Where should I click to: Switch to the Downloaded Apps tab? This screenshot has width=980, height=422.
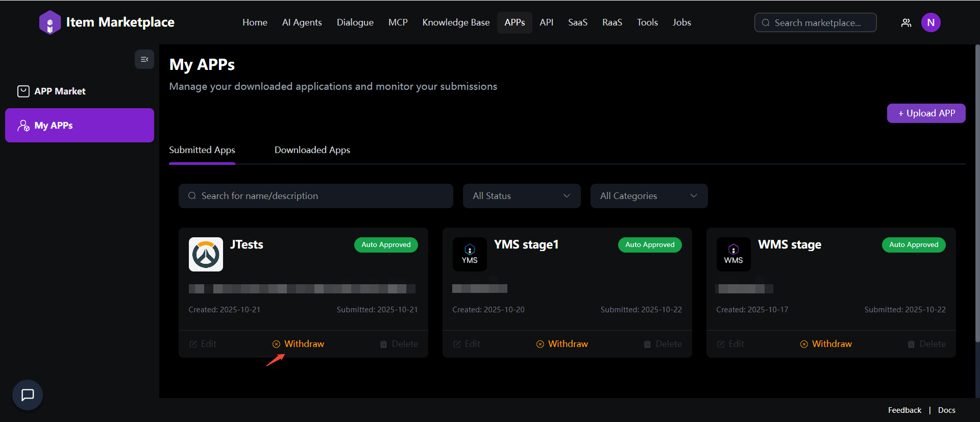pos(312,150)
